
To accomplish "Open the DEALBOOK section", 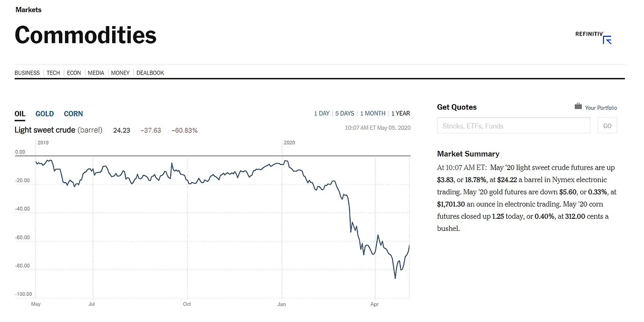I will 150,72.
